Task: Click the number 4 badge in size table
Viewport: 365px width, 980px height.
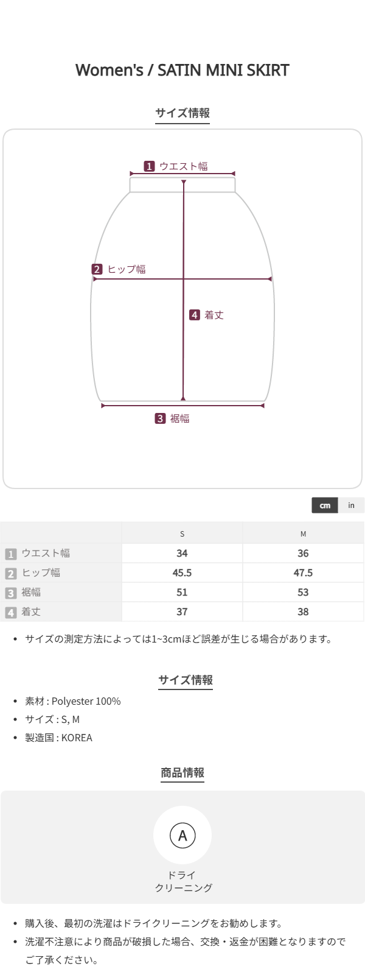Action: coord(10,612)
